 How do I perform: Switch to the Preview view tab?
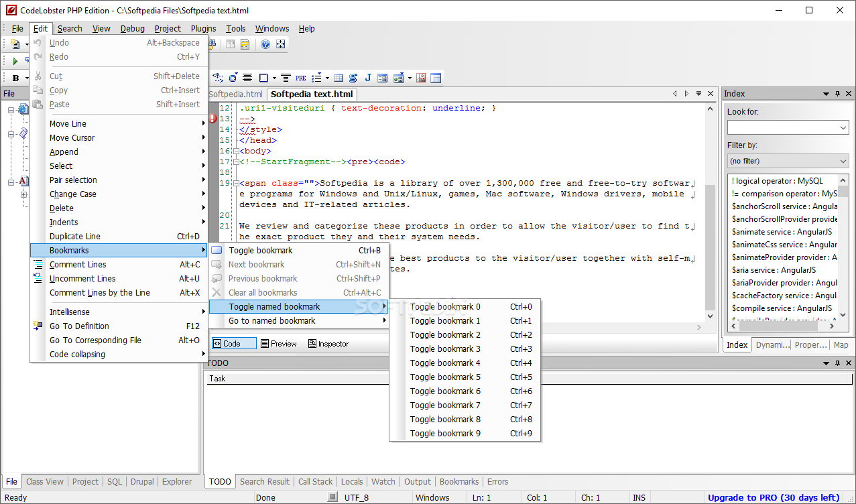point(279,344)
